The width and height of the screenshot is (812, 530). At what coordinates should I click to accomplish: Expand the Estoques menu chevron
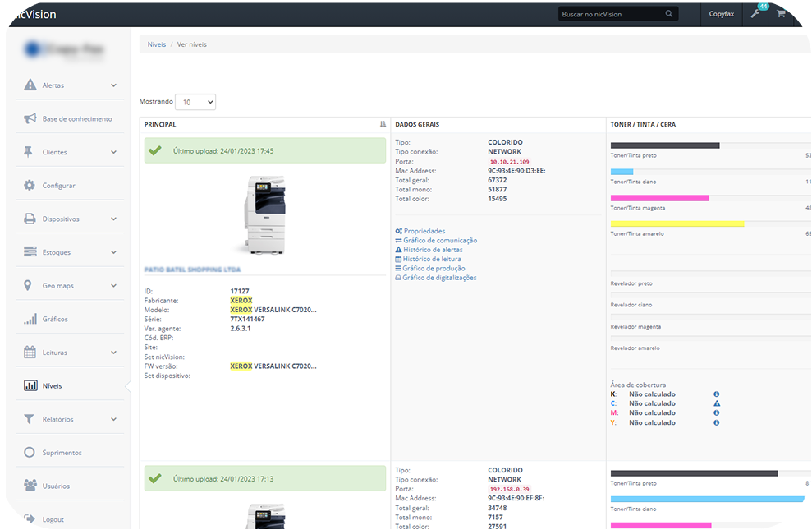113,252
